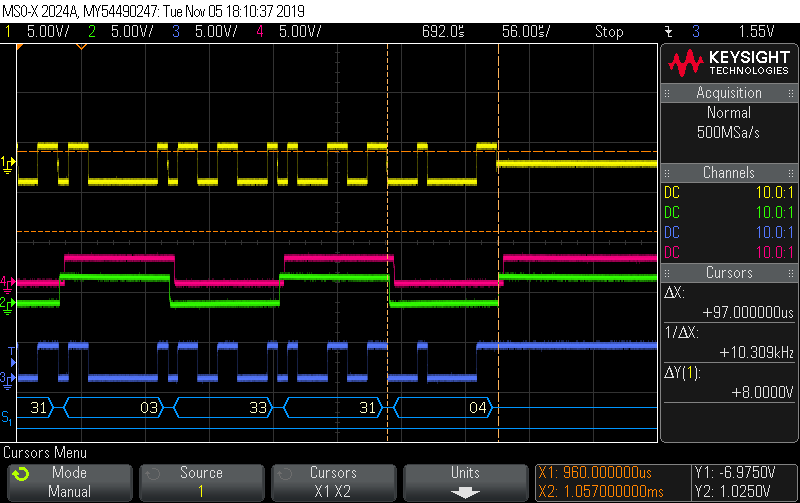Click the 500MSa/s sample rate
This screenshot has width=800, height=503.
pyautogui.click(x=728, y=133)
